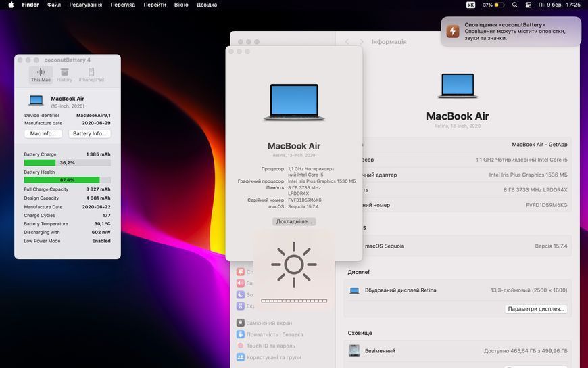Go back in System Settings

click(x=347, y=42)
